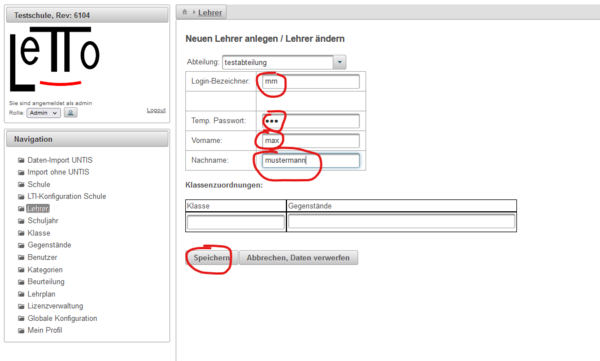This screenshot has height=361, width=600.
Task: Open Globale Konfiguration in the navigation
Action: point(62,318)
